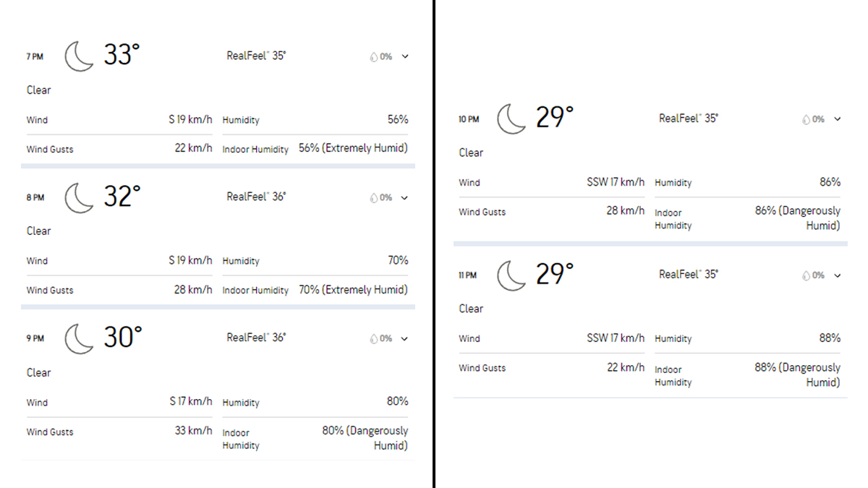Click the moon icon for 7 PM
Screen dimensions: 868x488
[80, 56]
